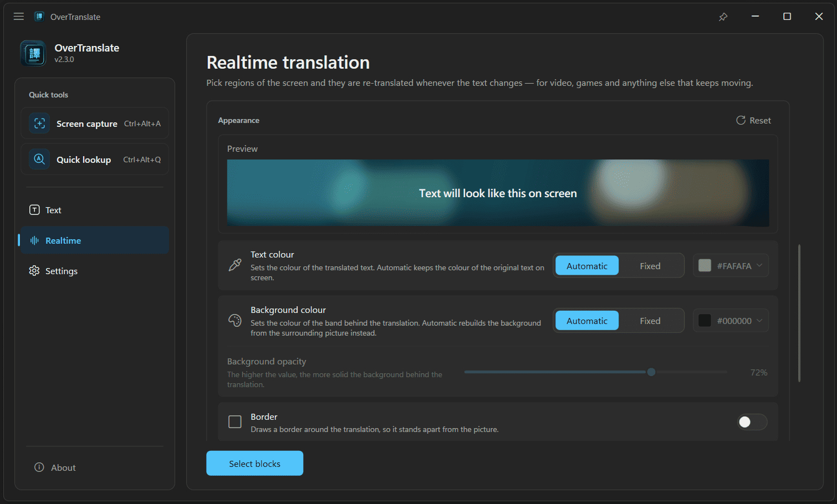The width and height of the screenshot is (837, 504).
Task: Enable the Border toggle switch
Action: pos(752,422)
